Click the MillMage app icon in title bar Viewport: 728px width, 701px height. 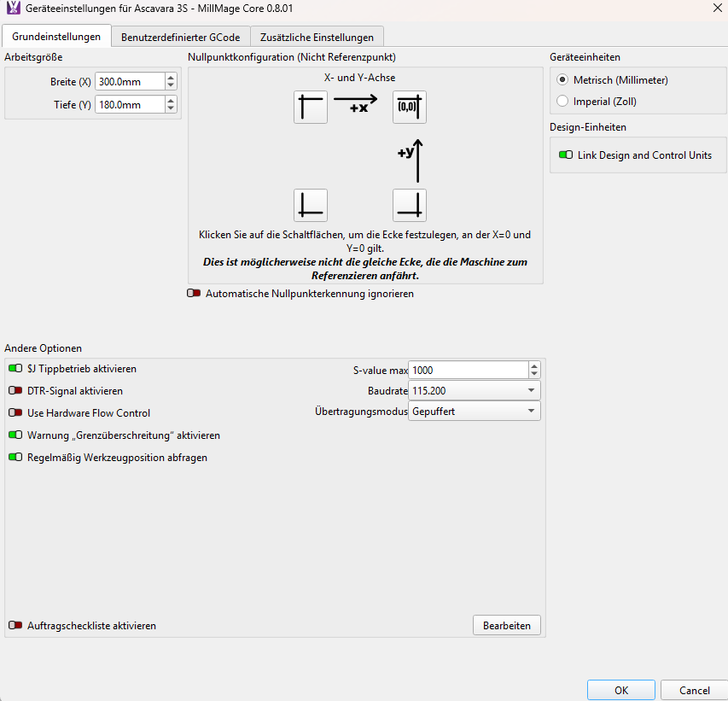[14, 8]
